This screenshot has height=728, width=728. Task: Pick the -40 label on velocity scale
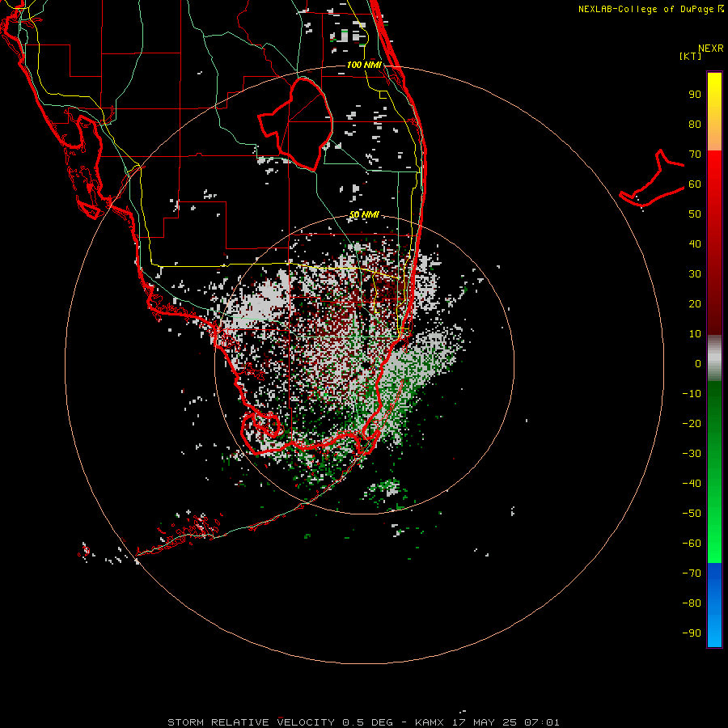coord(692,484)
